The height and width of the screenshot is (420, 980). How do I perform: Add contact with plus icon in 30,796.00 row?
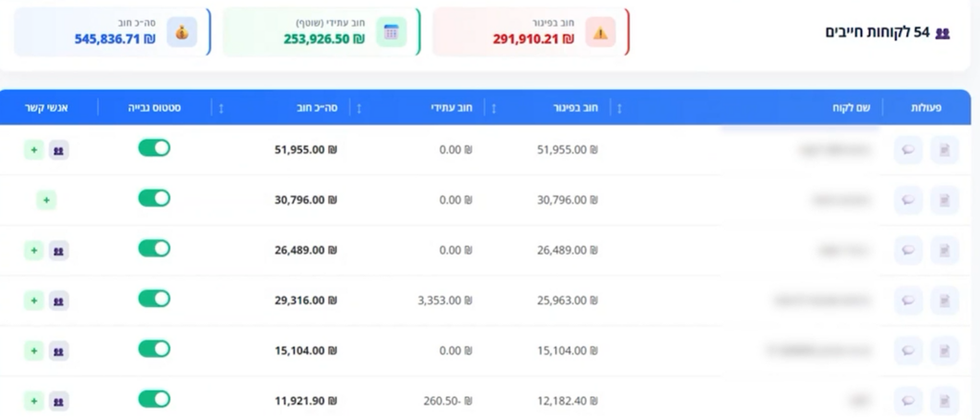(x=47, y=200)
